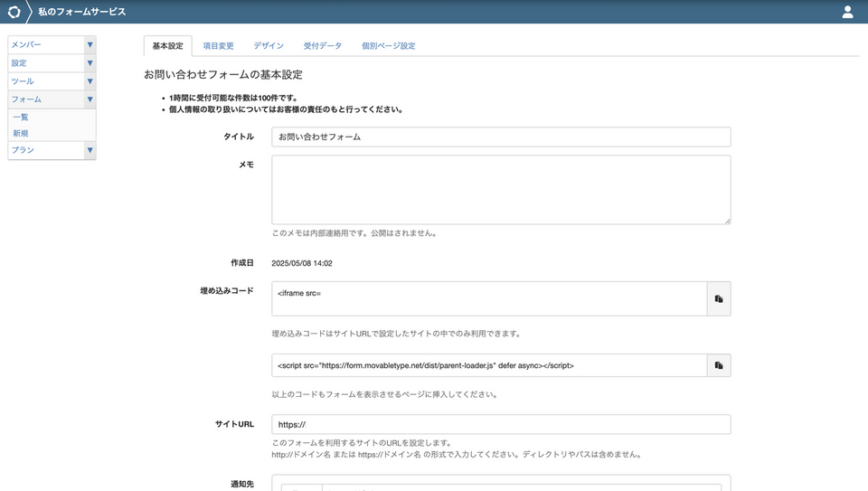Open the メンバー sidebar section
The height and width of the screenshot is (491, 868).
(x=46, y=45)
